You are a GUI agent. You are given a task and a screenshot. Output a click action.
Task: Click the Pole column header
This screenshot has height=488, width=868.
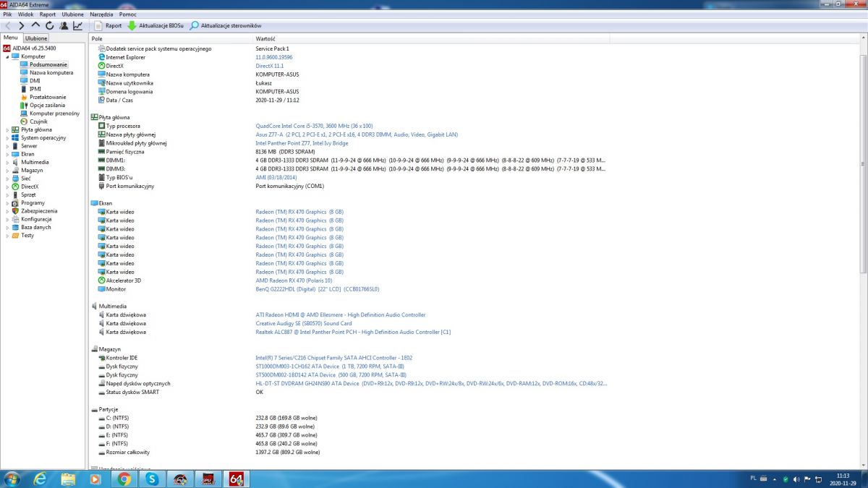171,38
